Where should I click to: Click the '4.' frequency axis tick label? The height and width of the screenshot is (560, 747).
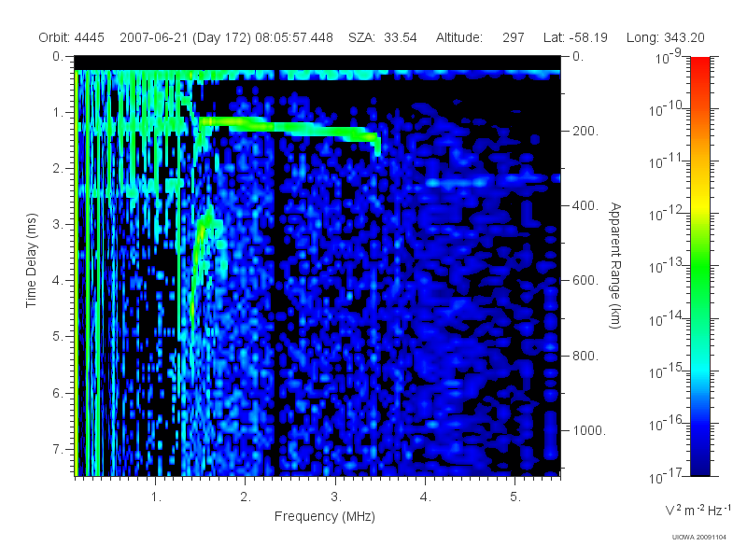coord(425,497)
